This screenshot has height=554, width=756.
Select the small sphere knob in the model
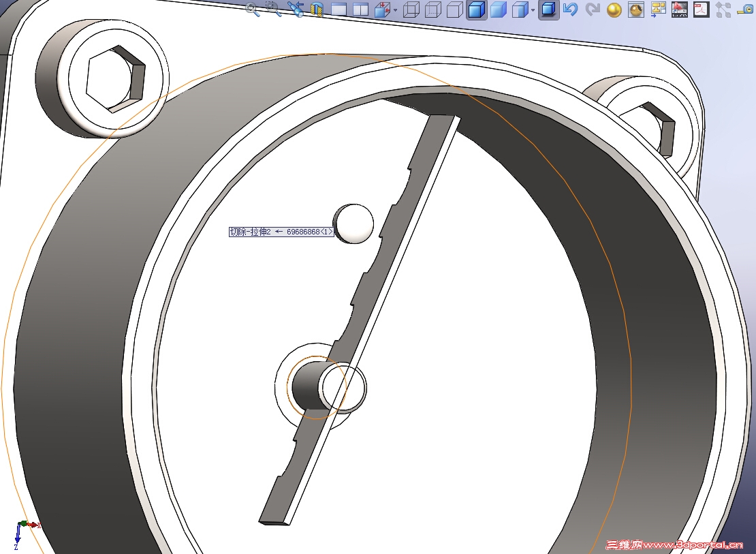354,224
